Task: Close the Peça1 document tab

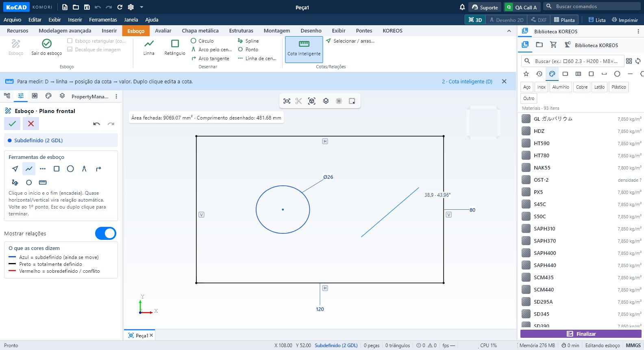Action: click(151, 335)
